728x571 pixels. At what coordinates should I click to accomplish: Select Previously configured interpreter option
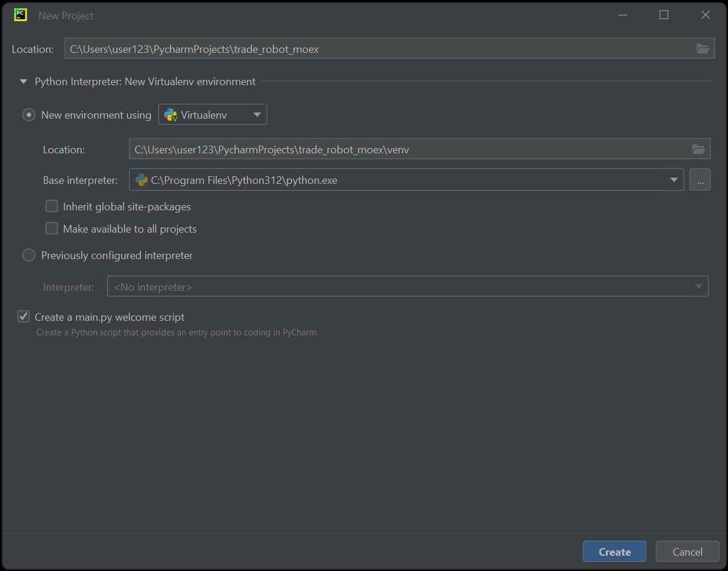coord(29,255)
